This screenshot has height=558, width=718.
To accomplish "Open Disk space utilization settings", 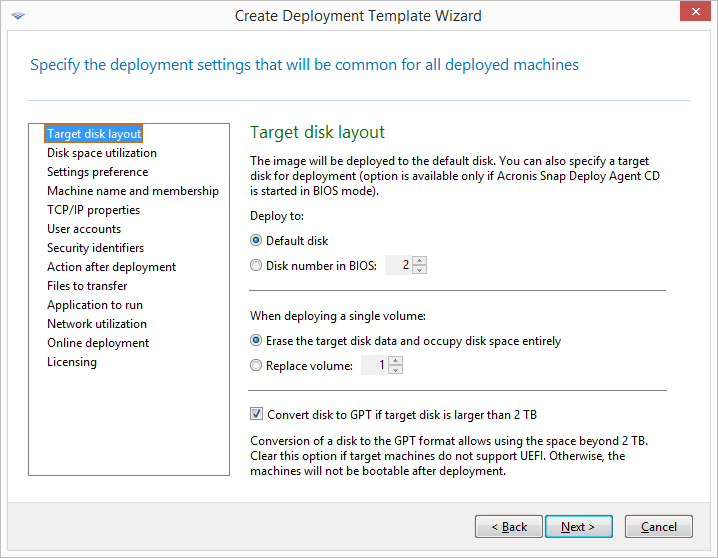I will [102, 153].
